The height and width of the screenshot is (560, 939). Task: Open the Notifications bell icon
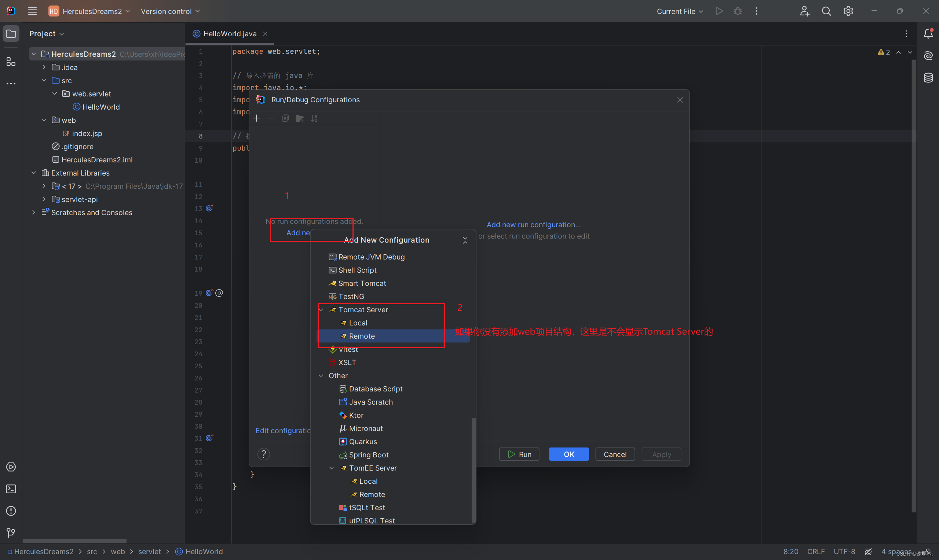click(929, 33)
